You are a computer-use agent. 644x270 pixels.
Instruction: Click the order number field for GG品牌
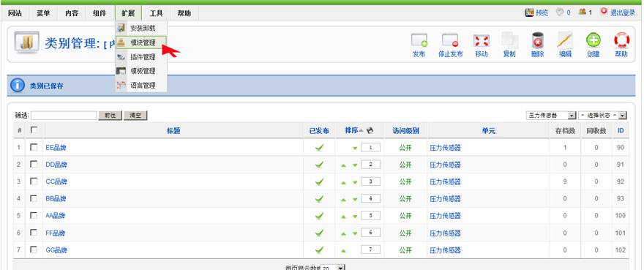370,250
